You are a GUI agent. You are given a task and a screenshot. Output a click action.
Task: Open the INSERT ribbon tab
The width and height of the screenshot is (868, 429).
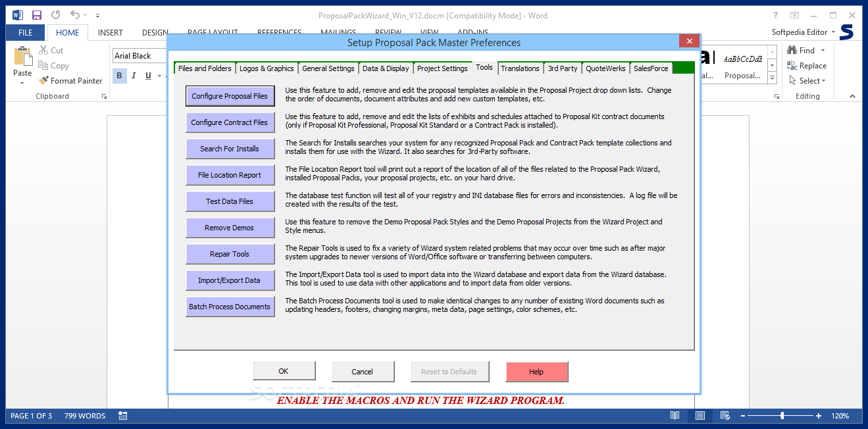111,32
